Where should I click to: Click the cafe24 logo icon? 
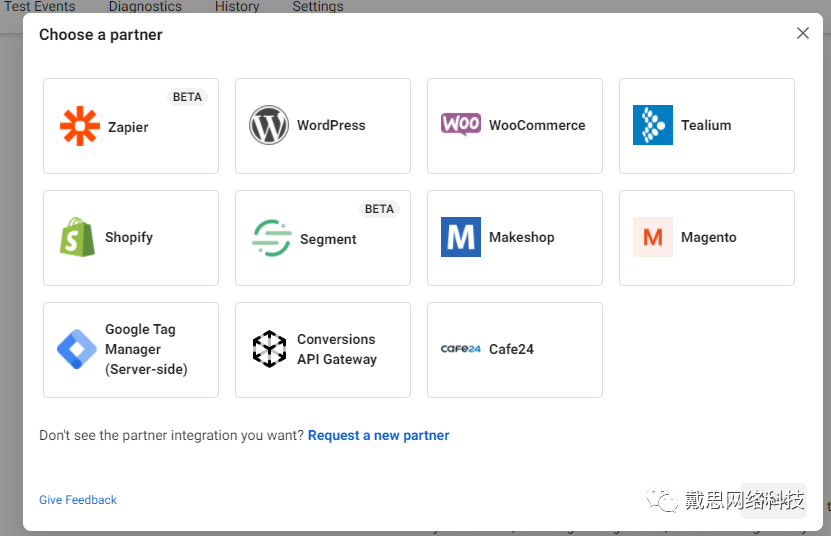tap(461, 349)
